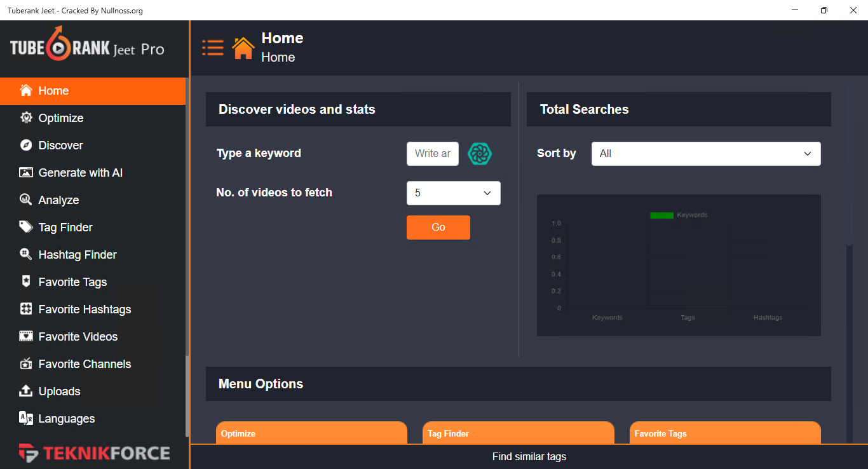Image resolution: width=868 pixels, height=469 pixels.
Task: Click the 'Menu Options' heading
Action: [261, 384]
